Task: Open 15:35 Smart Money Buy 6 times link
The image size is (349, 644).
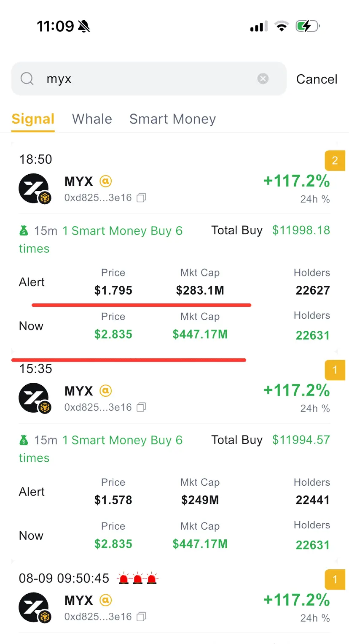Action: [x=101, y=449]
